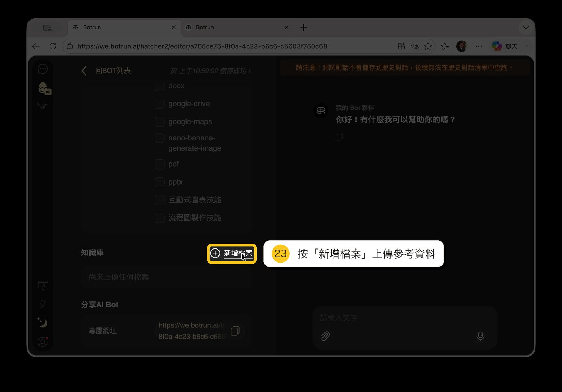
Task: Click the Bot avatar in chat
Action: tap(321, 111)
